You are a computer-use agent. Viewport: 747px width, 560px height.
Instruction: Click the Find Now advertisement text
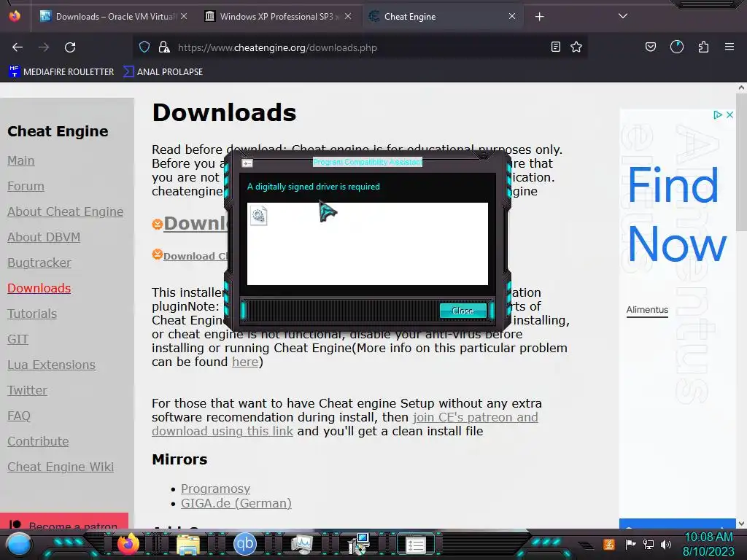pyautogui.click(x=677, y=214)
